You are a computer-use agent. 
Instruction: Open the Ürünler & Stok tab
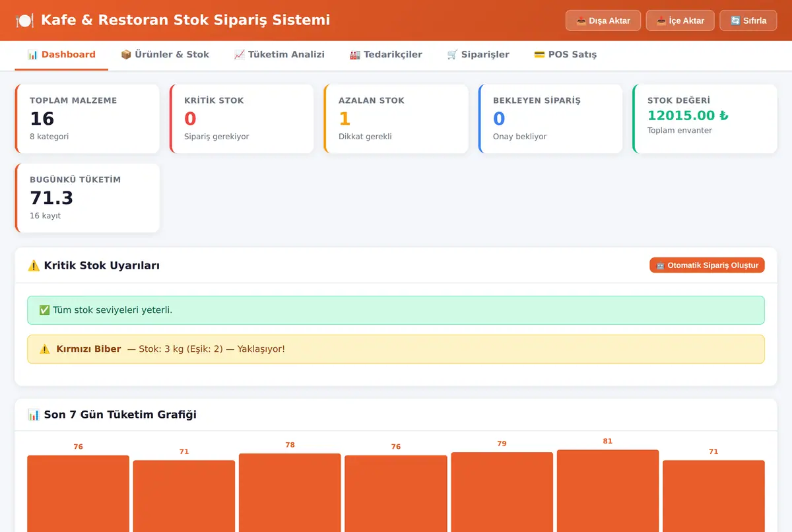point(165,55)
